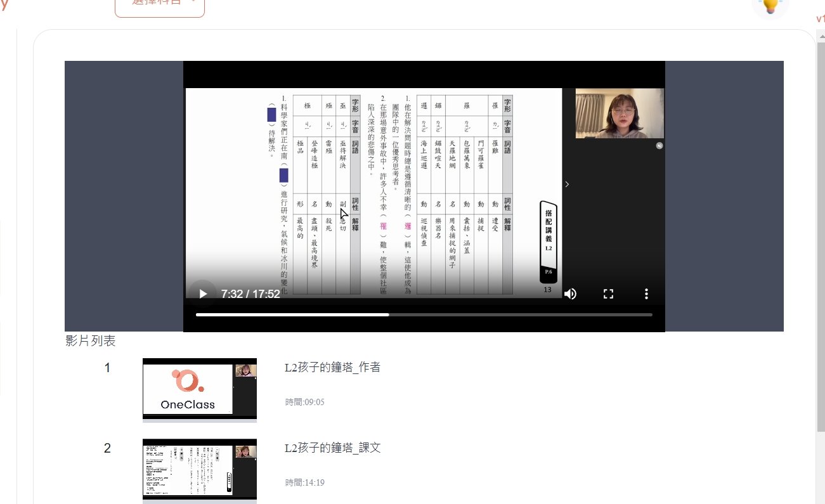Viewport: 825px width, 504px height.
Task: Click list number 1 in the video list
Action: [107, 368]
